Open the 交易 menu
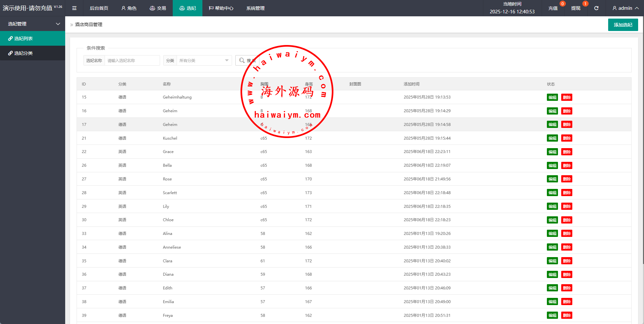Screen dimensions: 644x324 pyautogui.click(x=158, y=8)
